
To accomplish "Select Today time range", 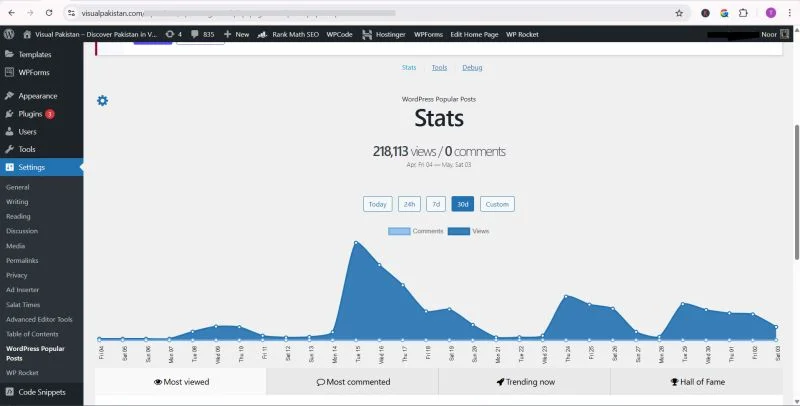I will point(378,204).
